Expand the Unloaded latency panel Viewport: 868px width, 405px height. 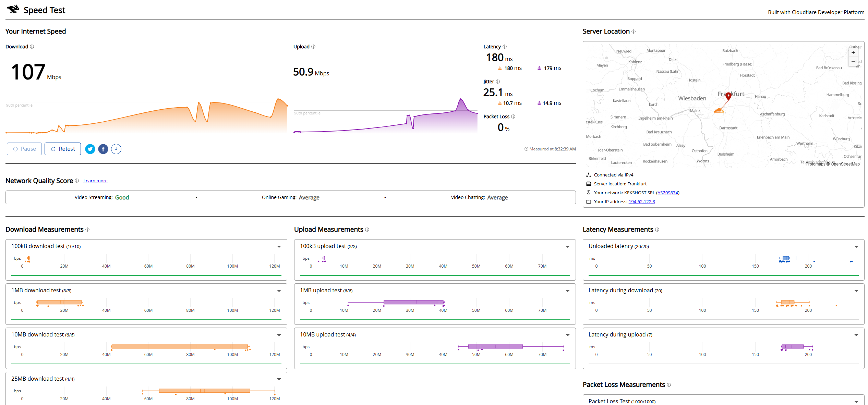pos(856,246)
